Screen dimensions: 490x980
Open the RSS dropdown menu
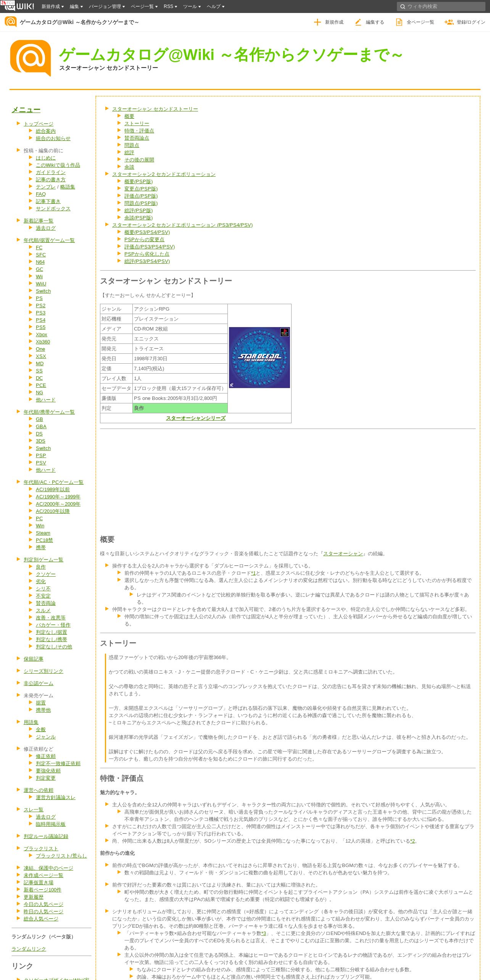tap(170, 6)
